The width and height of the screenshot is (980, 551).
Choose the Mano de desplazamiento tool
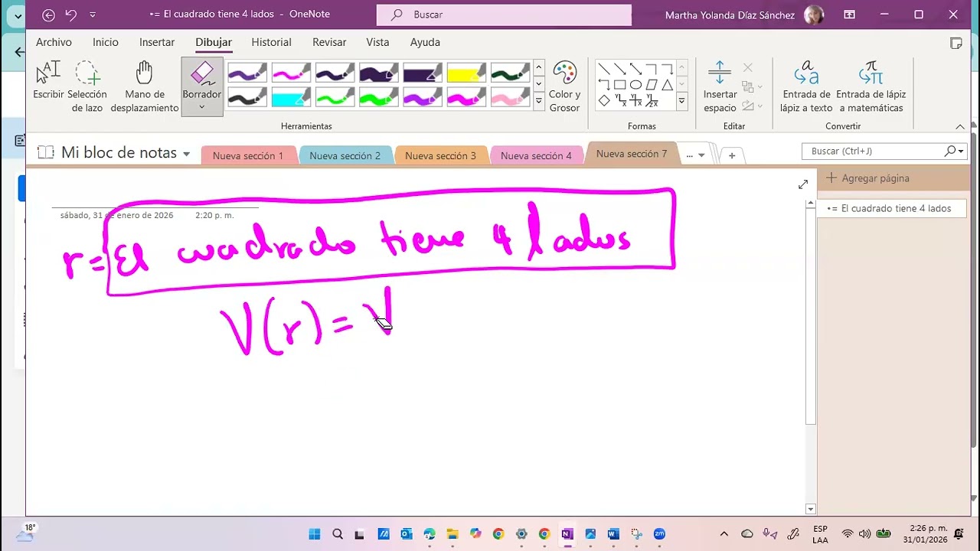145,86
